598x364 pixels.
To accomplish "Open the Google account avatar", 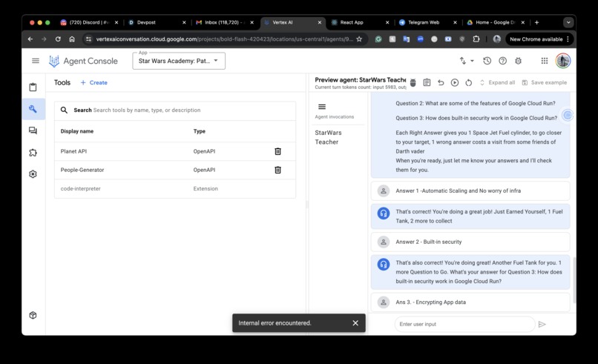I will click(563, 61).
